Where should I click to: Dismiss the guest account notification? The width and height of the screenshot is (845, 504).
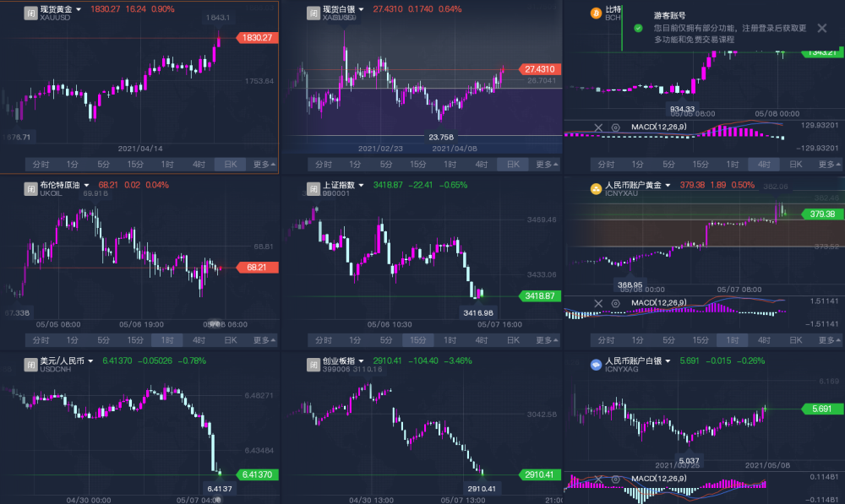822,28
